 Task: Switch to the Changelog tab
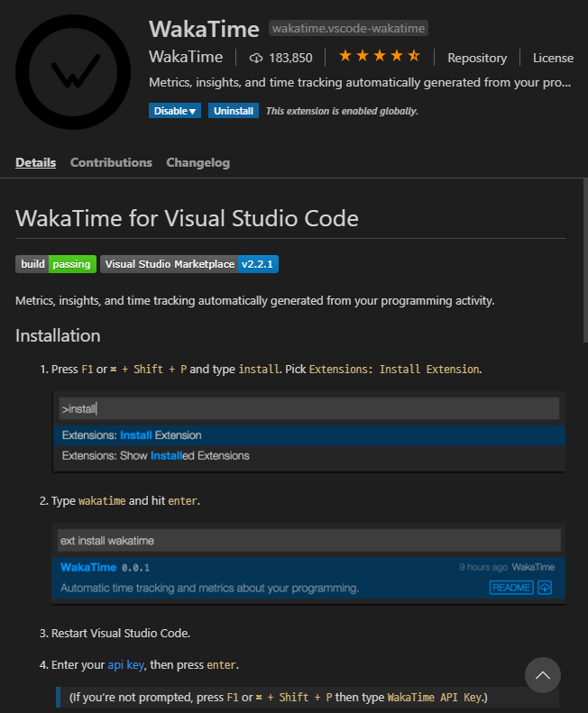point(198,162)
